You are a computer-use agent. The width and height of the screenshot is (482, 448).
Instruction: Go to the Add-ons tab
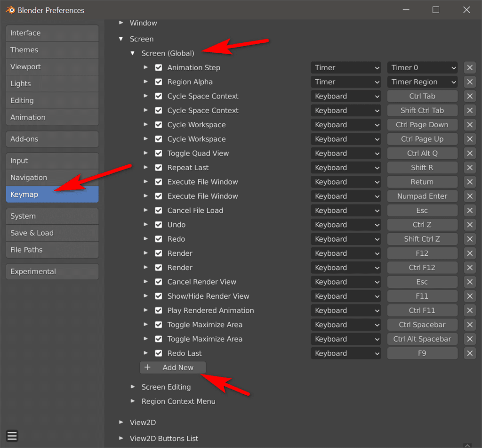pos(52,139)
